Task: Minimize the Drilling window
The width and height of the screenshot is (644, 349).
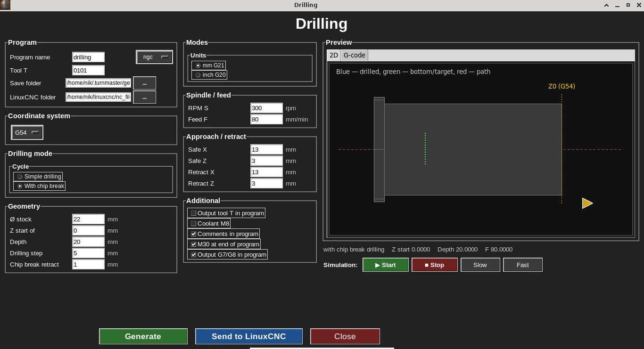Action: tap(618, 5)
